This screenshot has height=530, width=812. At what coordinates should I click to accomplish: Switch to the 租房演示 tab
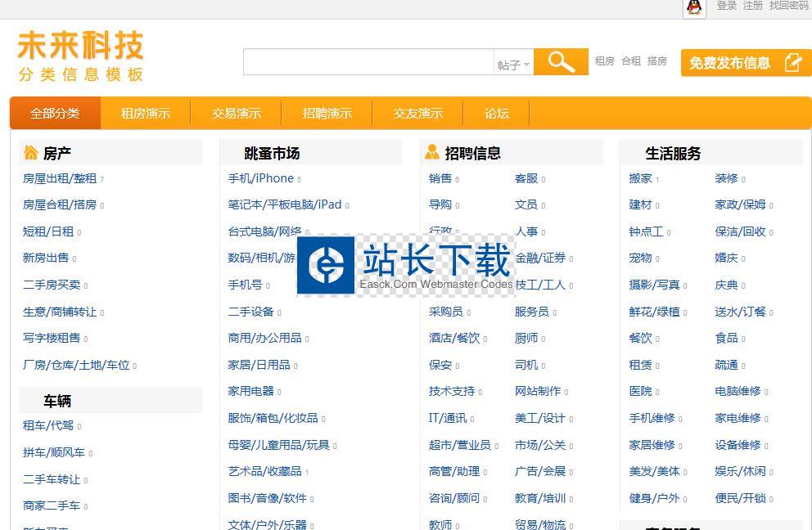pos(146,114)
